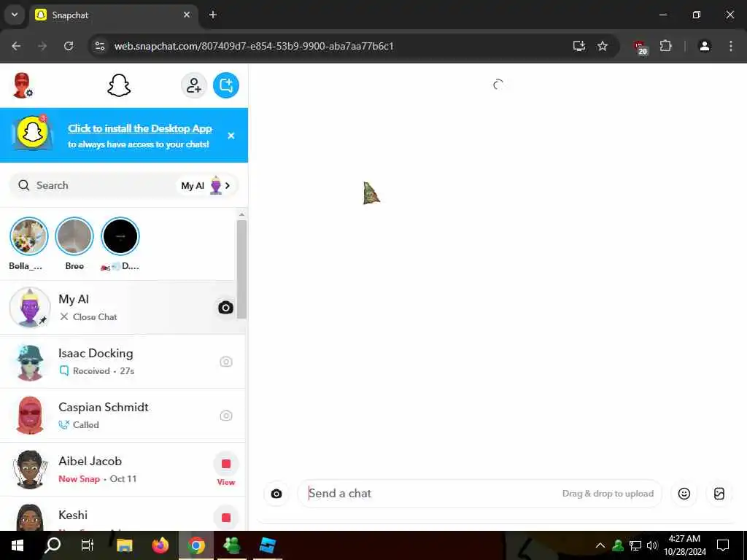Open Windows taskbar search
Image resolution: width=747 pixels, height=560 pixels.
[53, 545]
